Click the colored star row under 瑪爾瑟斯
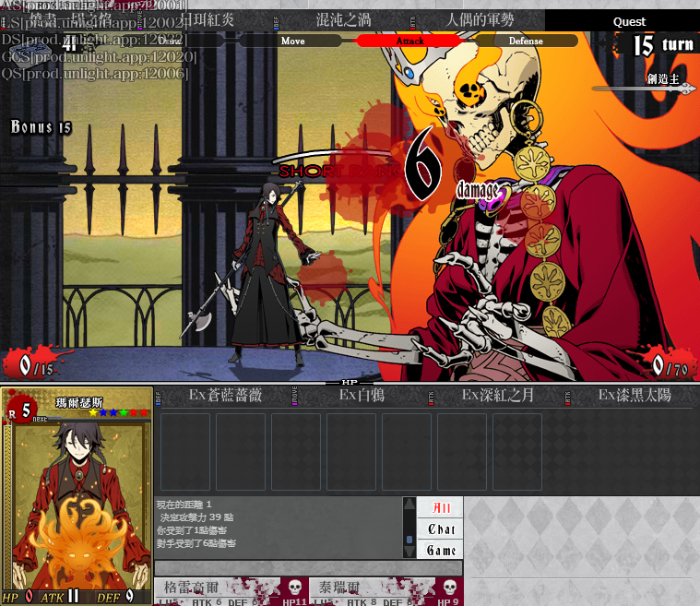This screenshot has height=606, width=700. [x=118, y=412]
